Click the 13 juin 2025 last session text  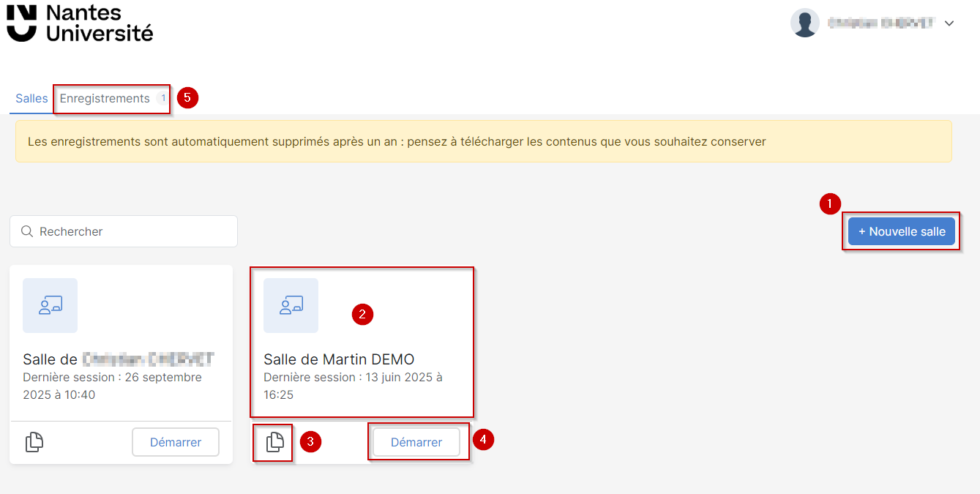coord(353,386)
